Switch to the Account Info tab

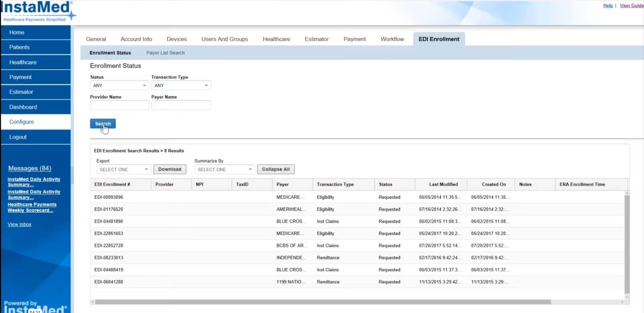136,39
